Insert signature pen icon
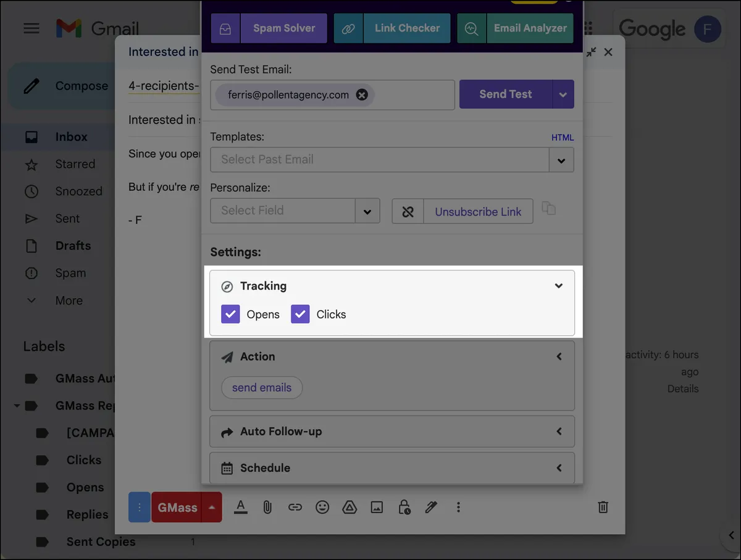Image resolution: width=741 pixels, height=560 pixels. 431,508
